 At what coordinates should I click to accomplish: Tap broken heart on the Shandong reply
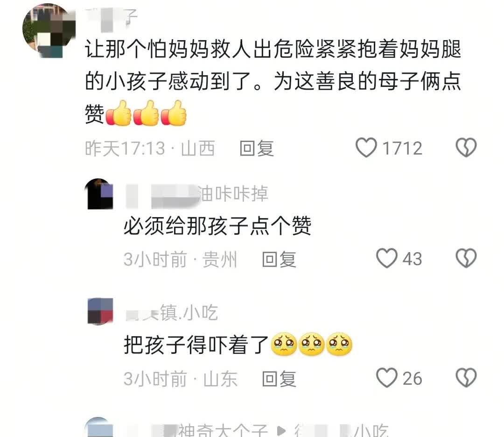coord(466,378)
